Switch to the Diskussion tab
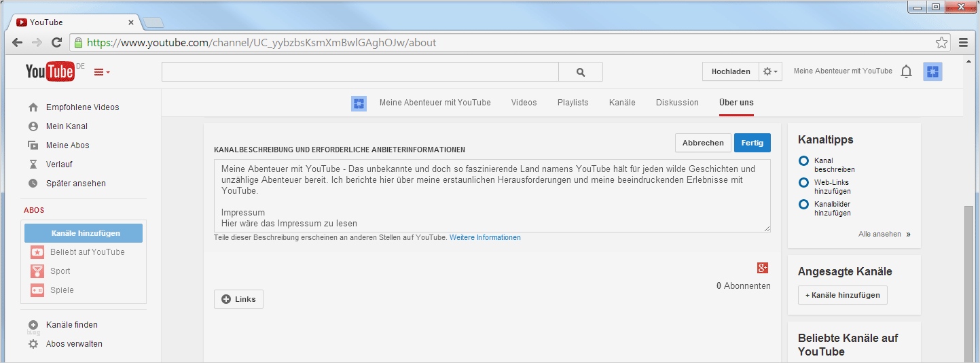The height and width of the screenshot is (363, 980). click(677, 103)
